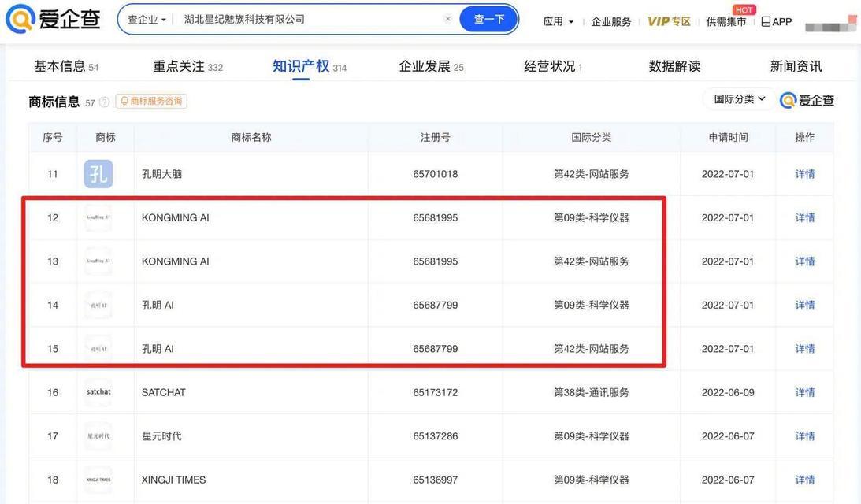Click the 国际分类 table column header

[x=592, y=137]
